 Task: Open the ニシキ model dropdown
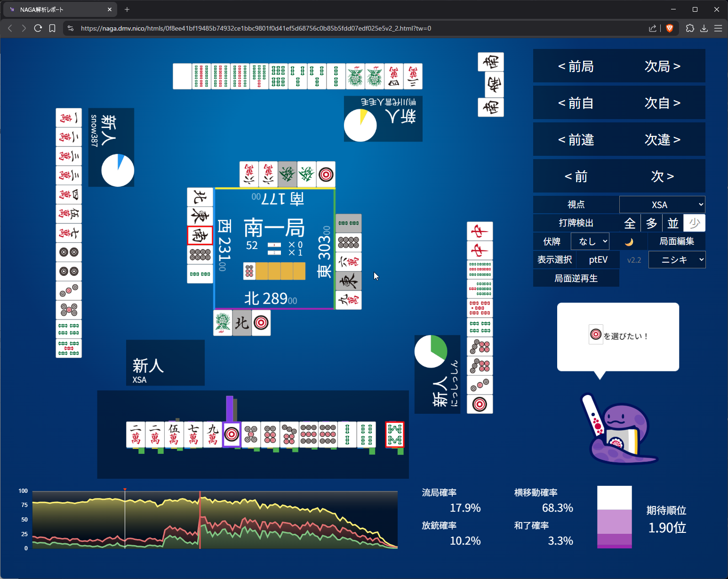[x=677, y=260]
